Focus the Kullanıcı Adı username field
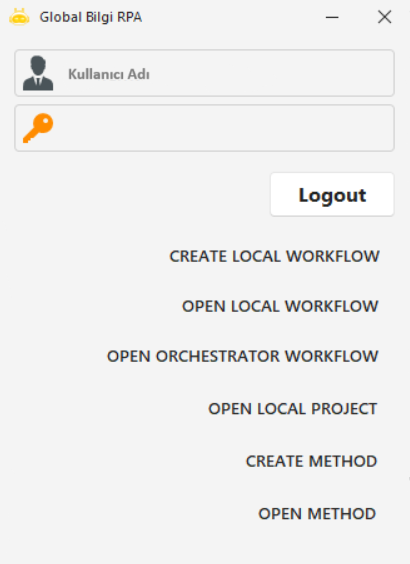 click(x=204, y=73)
